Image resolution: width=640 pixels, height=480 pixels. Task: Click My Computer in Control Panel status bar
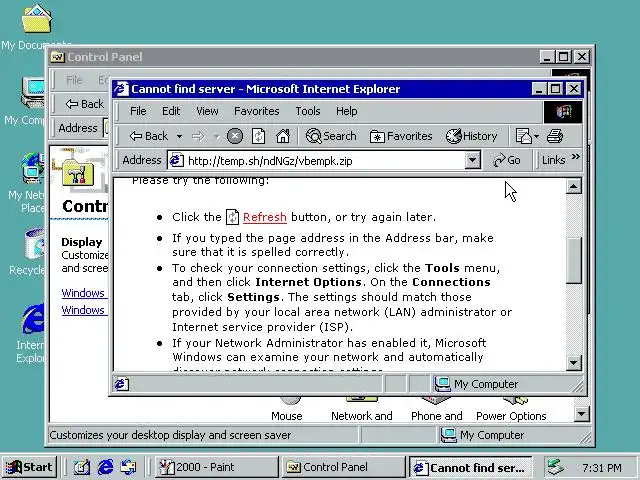pyautogui.click(x=482, y=435)
